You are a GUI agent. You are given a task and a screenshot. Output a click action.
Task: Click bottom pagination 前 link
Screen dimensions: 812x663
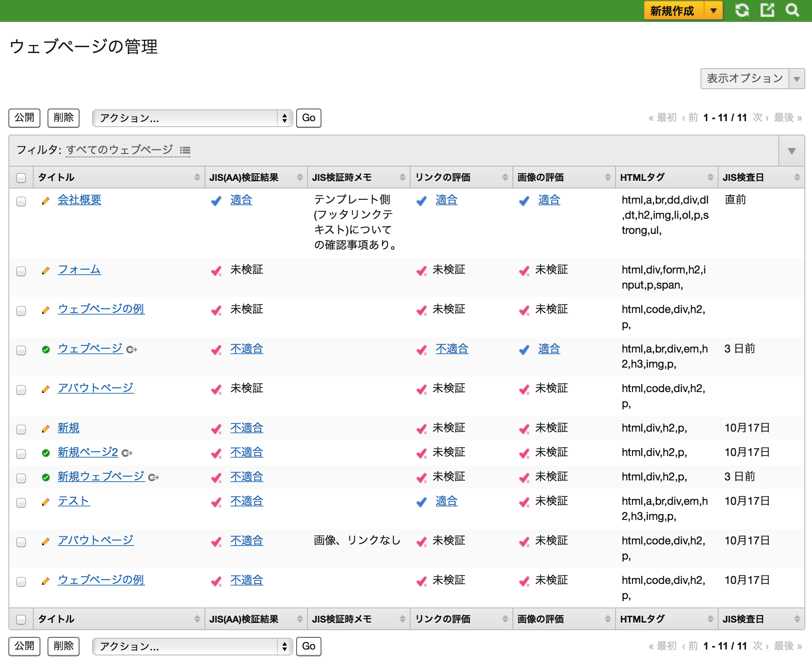click(690, 646)
